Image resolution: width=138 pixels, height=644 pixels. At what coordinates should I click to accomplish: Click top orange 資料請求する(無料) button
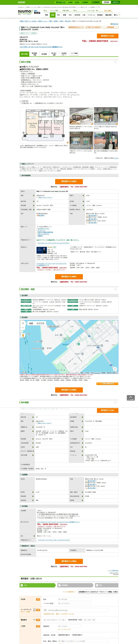(x=107, y=36)
